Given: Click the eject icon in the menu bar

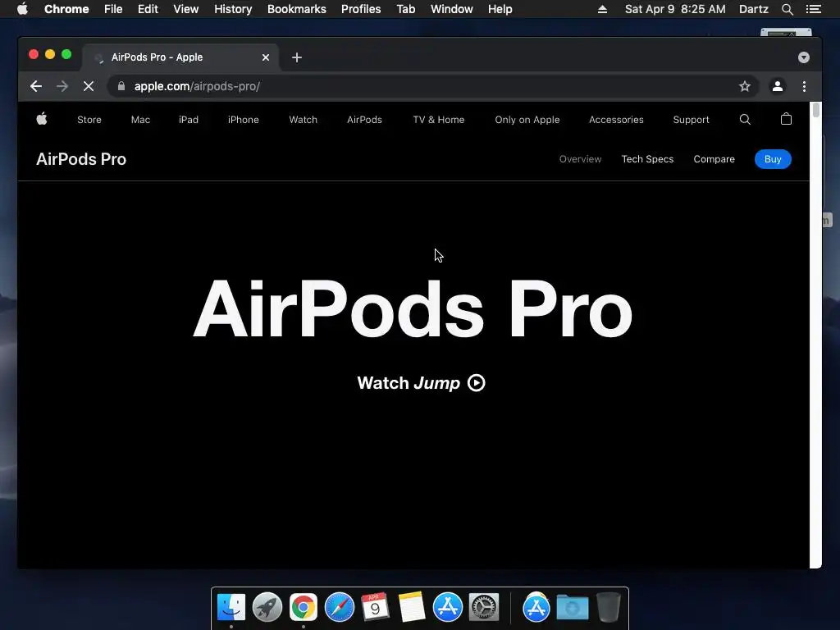Looking at the screenshot, I should click(x=603, y=9).
